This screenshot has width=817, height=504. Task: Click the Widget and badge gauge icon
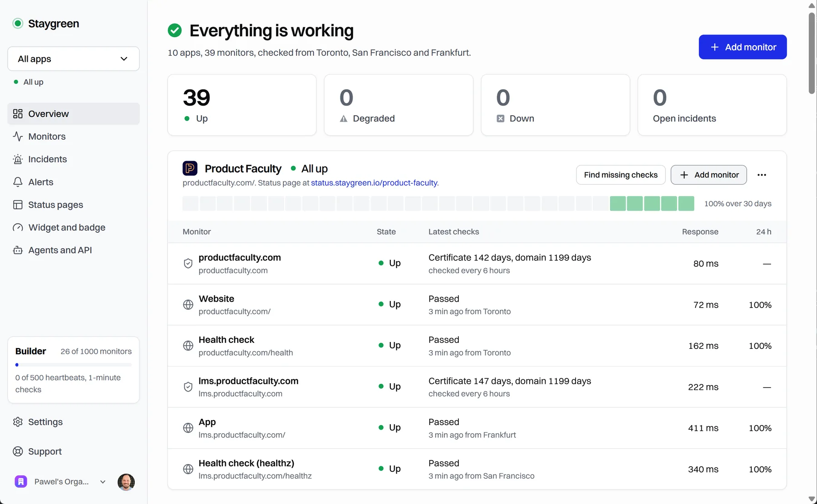pyautogui.click(x=18, y=227)
